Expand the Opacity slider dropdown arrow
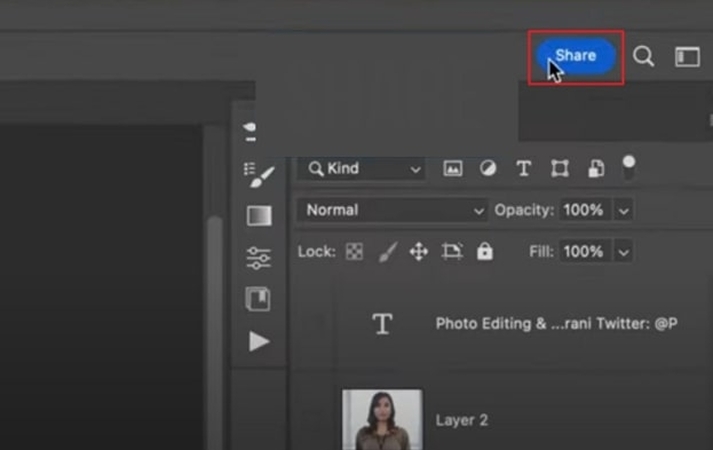 623,211
